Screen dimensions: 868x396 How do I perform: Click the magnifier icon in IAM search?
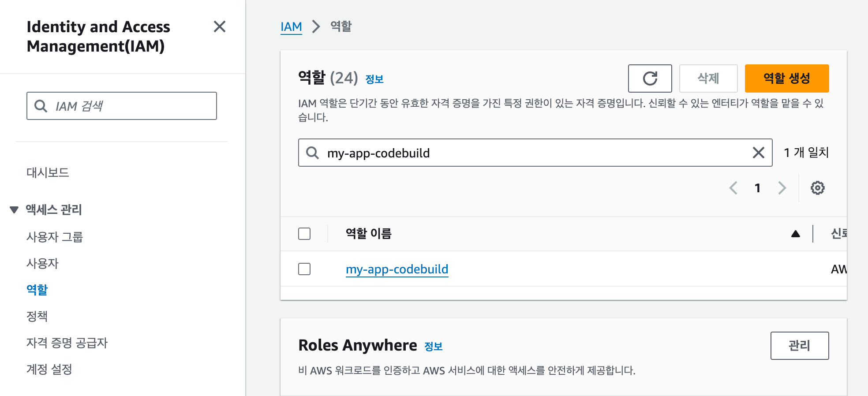click(x=41, y=106)
